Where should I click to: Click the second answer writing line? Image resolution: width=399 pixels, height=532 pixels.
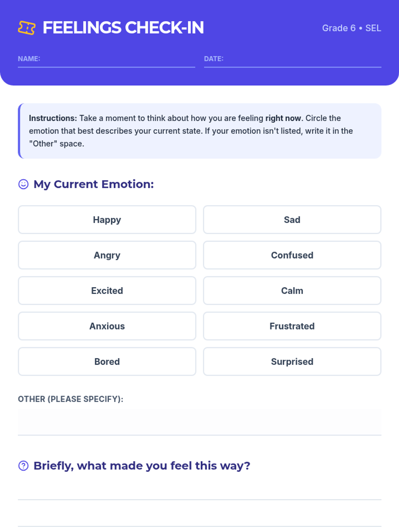(199, 519)
